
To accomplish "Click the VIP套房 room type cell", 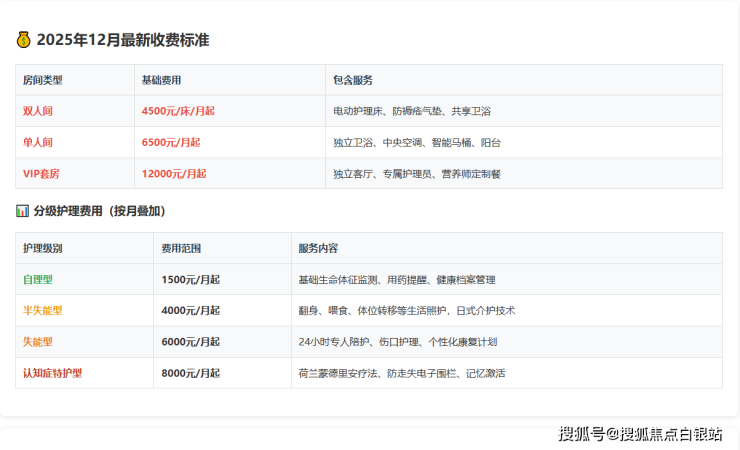I will (x=41, y=173).
